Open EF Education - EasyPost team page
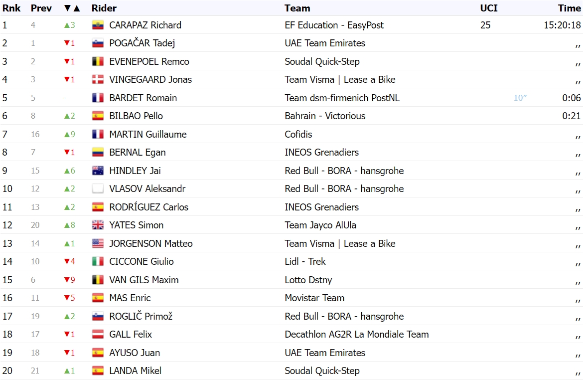Screen dimensions: 588x380 pyautogui.click(x=334, y=25)
